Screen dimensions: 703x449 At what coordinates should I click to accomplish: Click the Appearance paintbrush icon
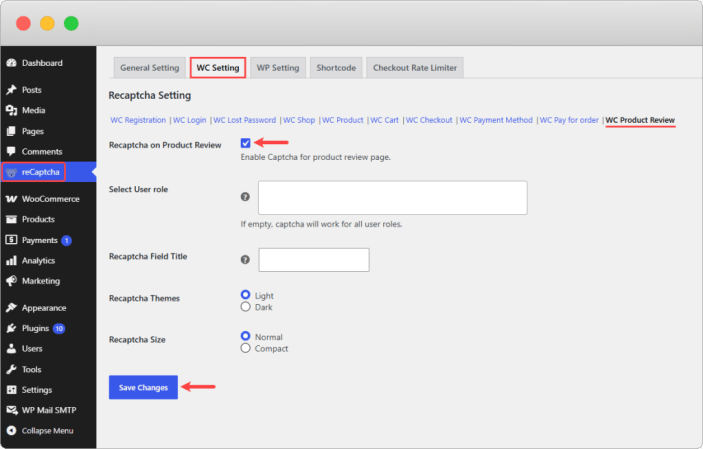pos(11,308)
